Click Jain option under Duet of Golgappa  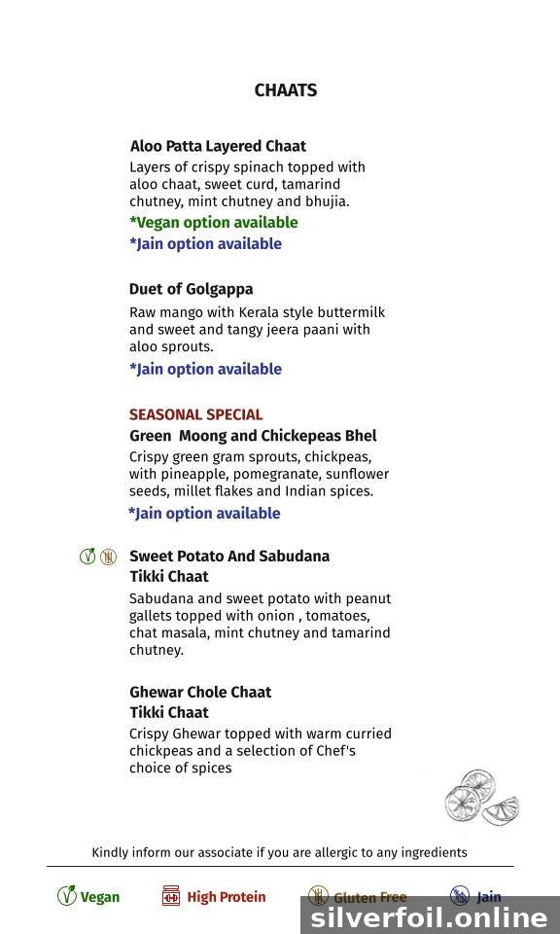pos(205,369)
